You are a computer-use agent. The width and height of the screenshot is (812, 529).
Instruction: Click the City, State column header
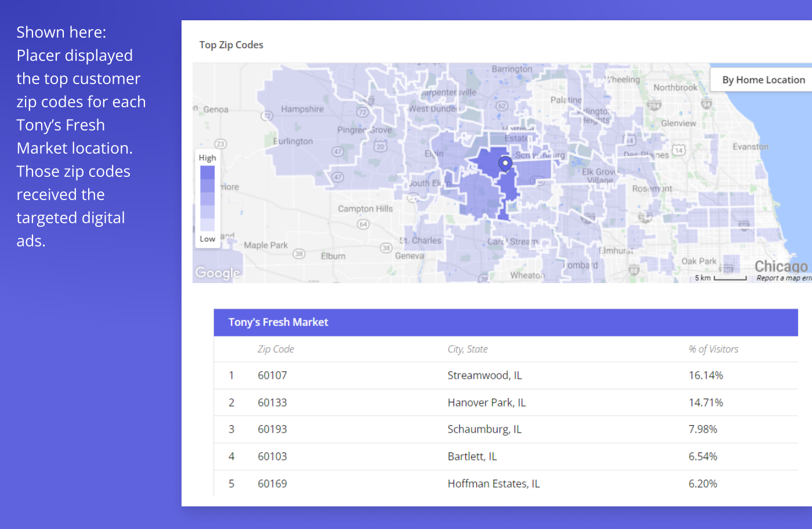(x=467, y=349)
